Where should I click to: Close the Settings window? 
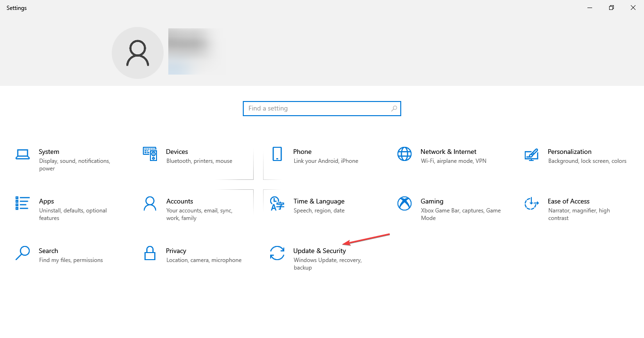pos(633,8)
